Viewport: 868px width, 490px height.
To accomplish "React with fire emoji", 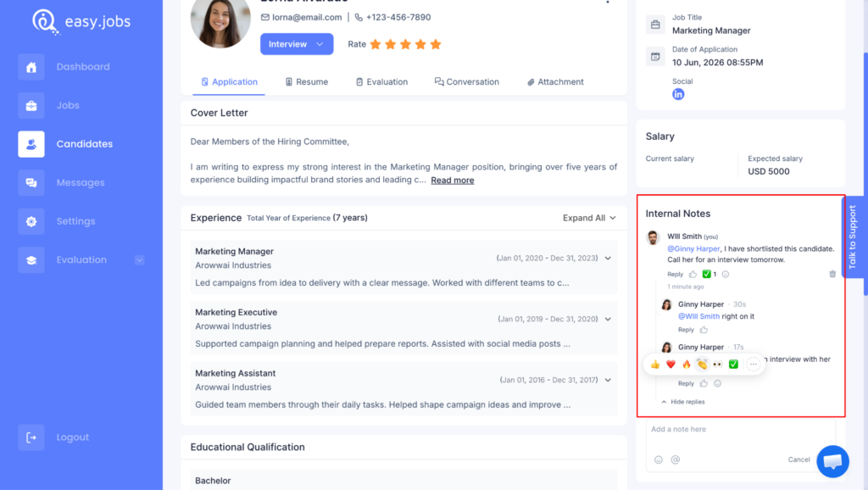I will tap(687, 365).
